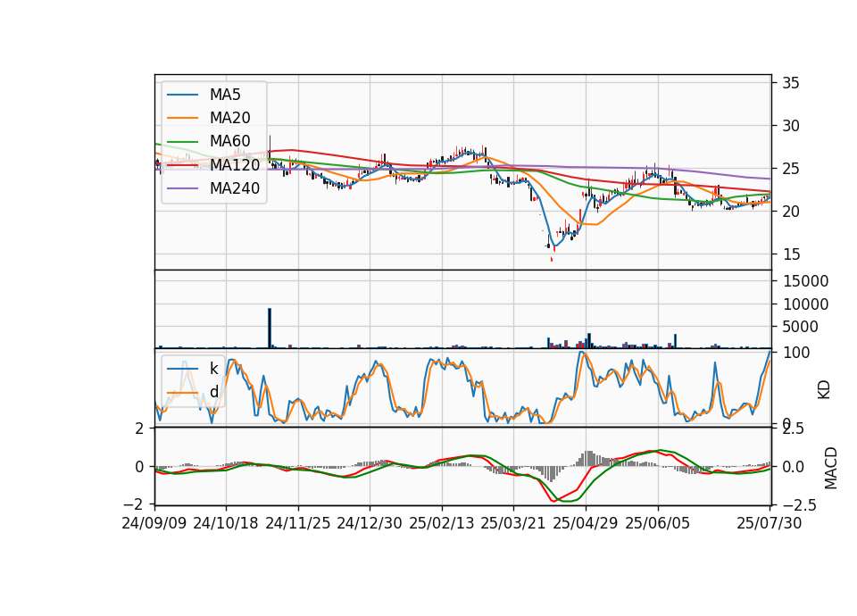Click the date label 24/11/25
The width and height of the screenshot is (857, 616).
[x=298, y=523]
